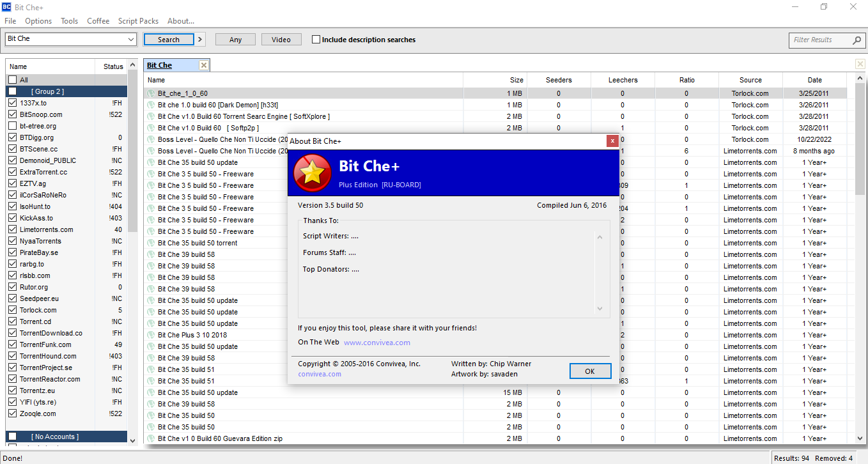Click the globe icon of Guevara Edition zip row
The width and height of the screenshot is (868, 464).
pos(151,438)
